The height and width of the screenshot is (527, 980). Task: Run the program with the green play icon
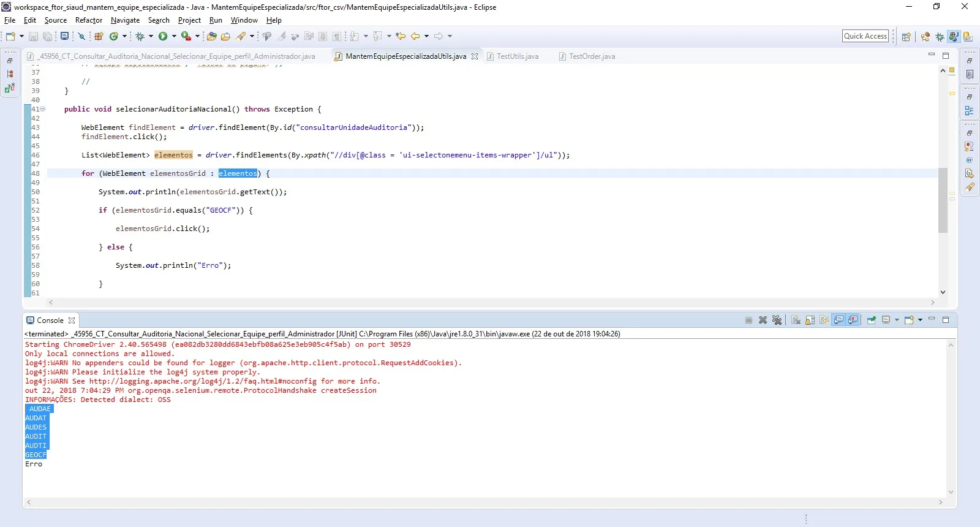[163, 36]
